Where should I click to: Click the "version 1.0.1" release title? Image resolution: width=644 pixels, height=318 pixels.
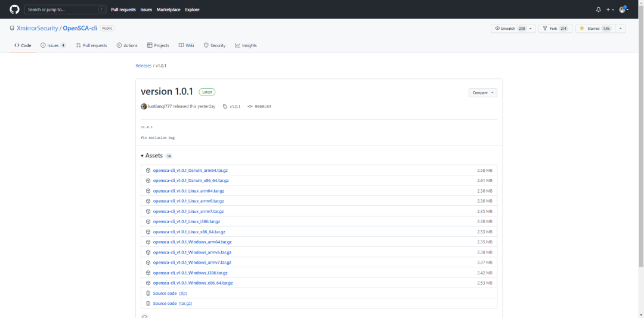click(167, 92)
